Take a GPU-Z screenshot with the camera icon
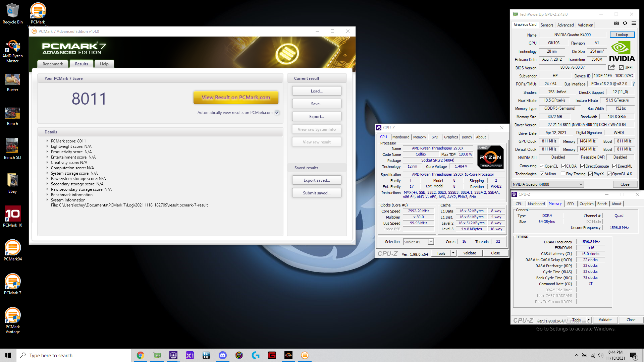 (616, 23)
